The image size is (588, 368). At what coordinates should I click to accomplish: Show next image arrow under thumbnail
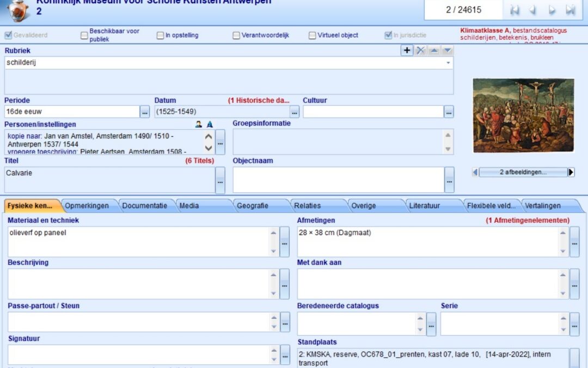pyautogui.click(x=571, y=172)
